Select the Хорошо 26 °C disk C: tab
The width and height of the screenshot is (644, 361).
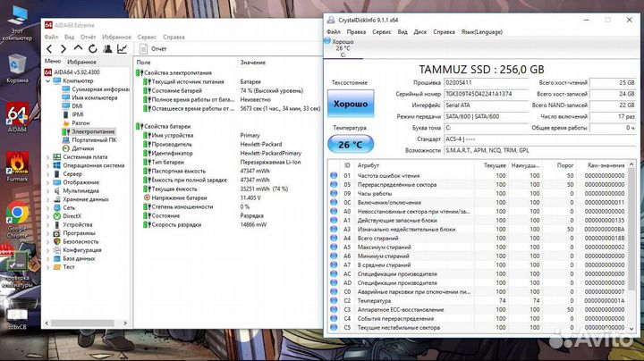coord(343,48)
